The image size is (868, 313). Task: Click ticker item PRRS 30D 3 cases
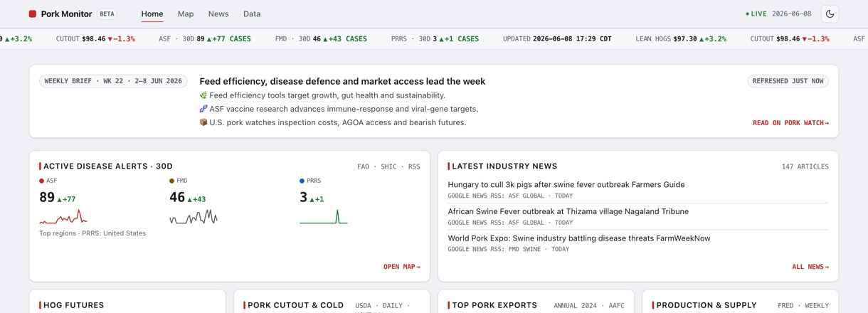435,39
